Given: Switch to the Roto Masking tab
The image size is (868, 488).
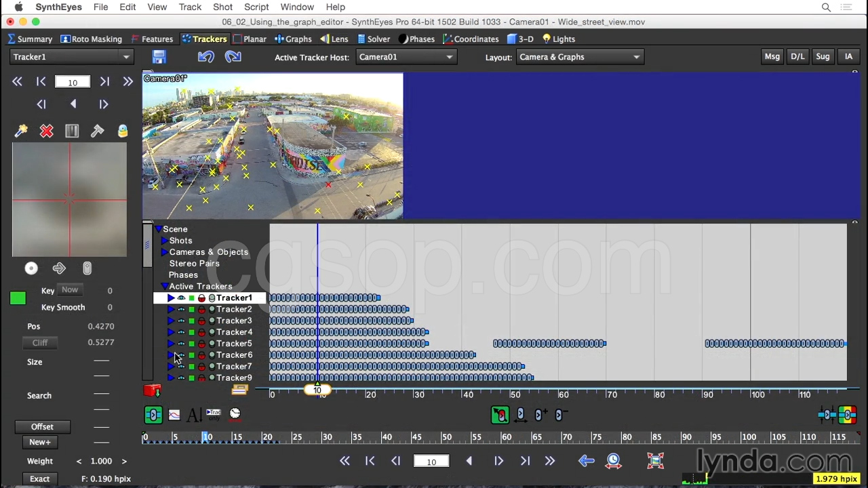Looking at the screenshot, I should 92,39.
